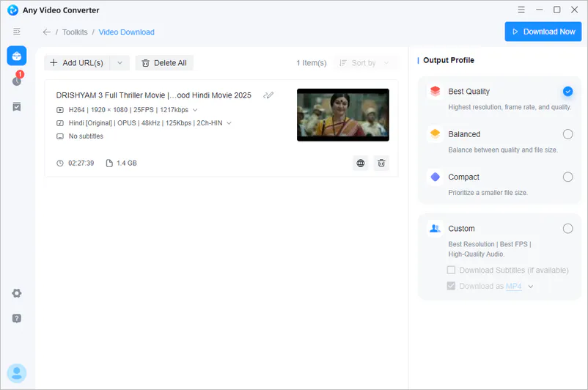Click the No subtitles text
588x390 pixels.
tap(86, 136)
